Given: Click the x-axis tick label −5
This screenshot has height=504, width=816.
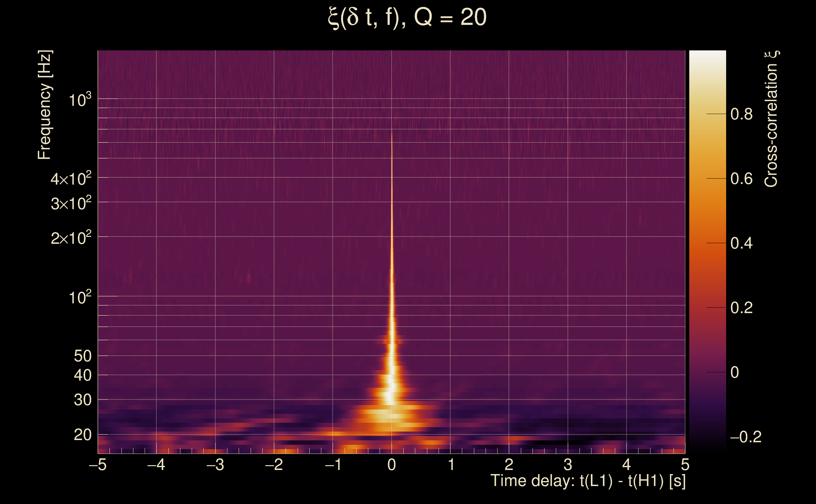Looking at the screenshot, I should coord(98,465).
